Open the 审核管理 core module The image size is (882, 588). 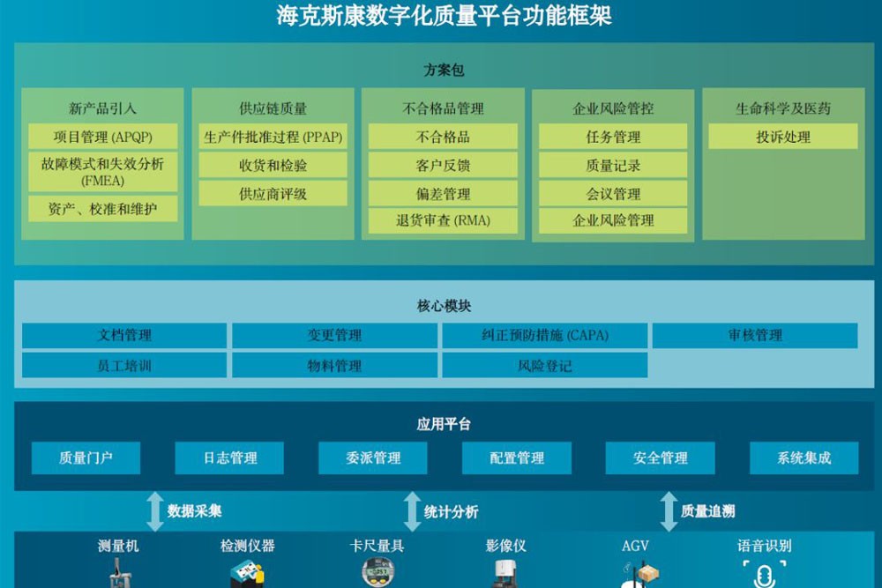755,335
